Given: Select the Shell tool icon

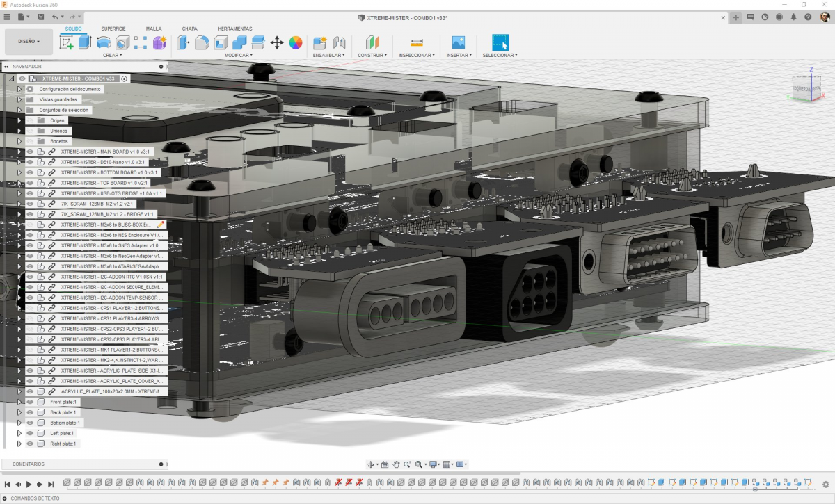Looking at the screenshot, I should click(x=221, y=42).
